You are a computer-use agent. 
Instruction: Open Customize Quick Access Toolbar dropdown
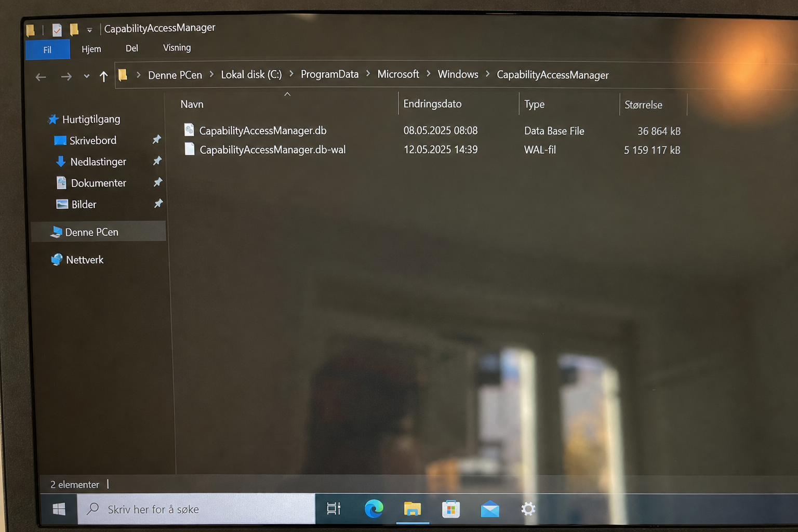click(89, 30)
